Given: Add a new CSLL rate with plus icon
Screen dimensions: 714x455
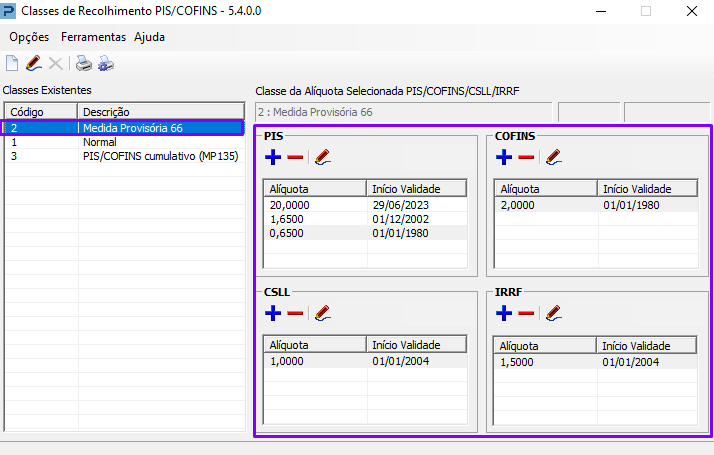Looking at the screenshot, I should point(273,313).
